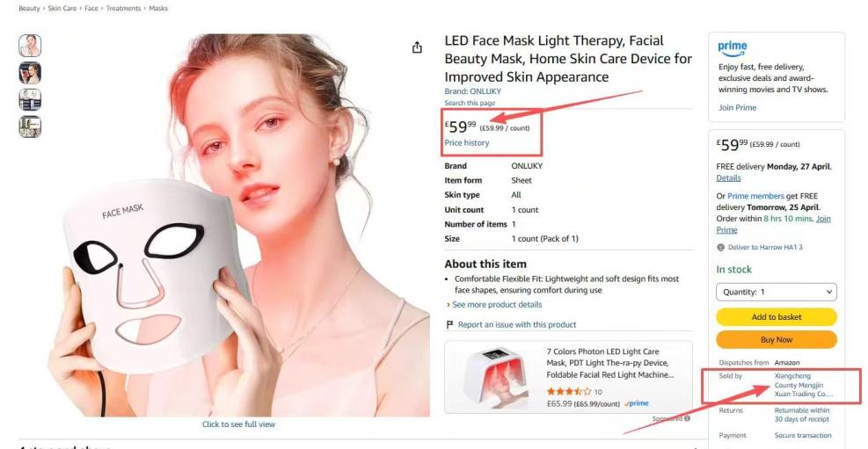
Task: Select the third product thumbnail
Action: [x=30, y=99]
